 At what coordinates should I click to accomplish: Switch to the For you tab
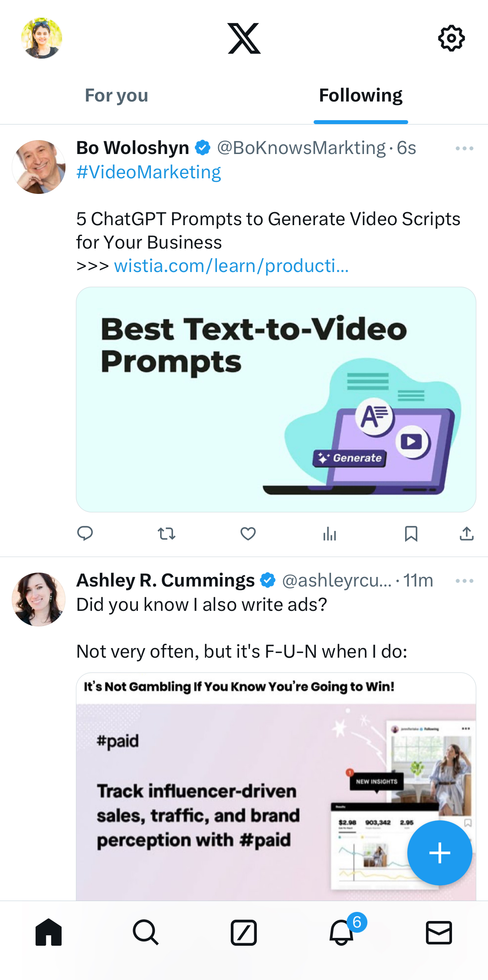(x=116, y=95)
